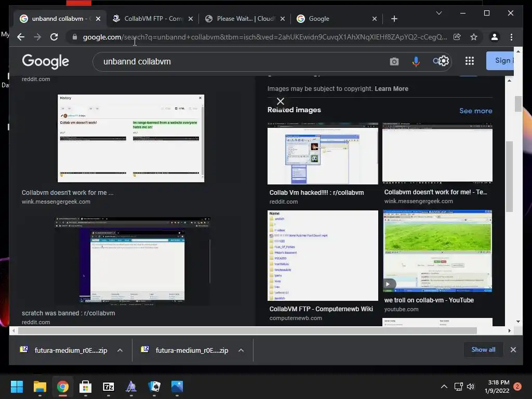
Task: Open volume control in the tray
Action: pyautogui.click(x=471, y=387)
